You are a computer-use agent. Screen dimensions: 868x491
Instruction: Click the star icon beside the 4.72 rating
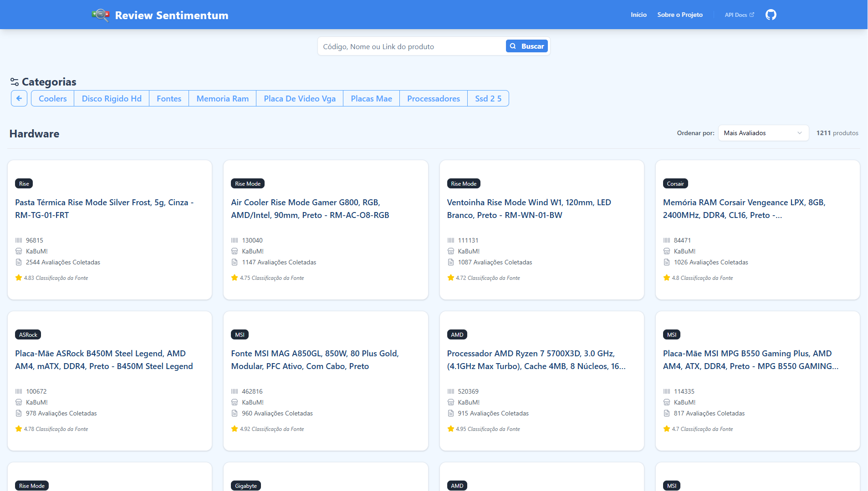tap(451, 278)
